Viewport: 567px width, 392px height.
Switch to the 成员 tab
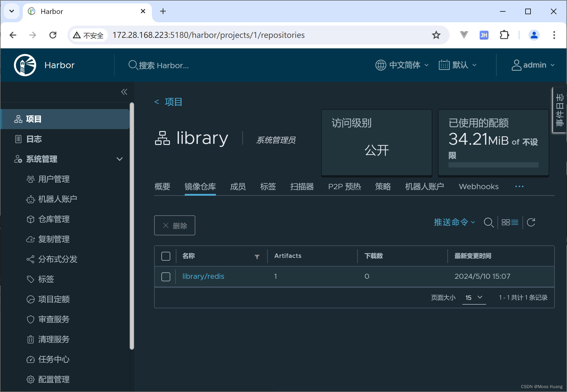pos(238,187)
